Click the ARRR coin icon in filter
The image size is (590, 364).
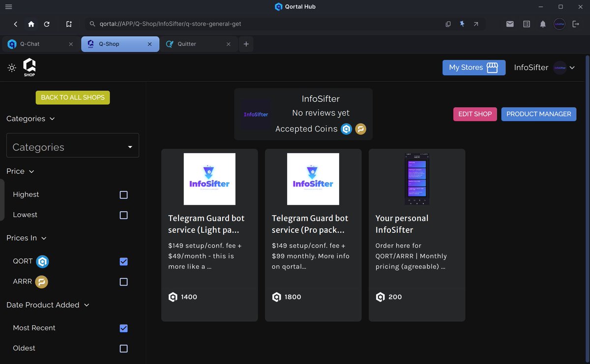[x=42, y=282]
